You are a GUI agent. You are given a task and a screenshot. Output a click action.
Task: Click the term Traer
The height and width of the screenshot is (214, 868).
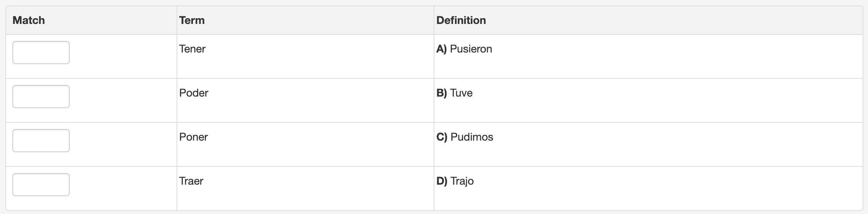(x=191, y=181)
